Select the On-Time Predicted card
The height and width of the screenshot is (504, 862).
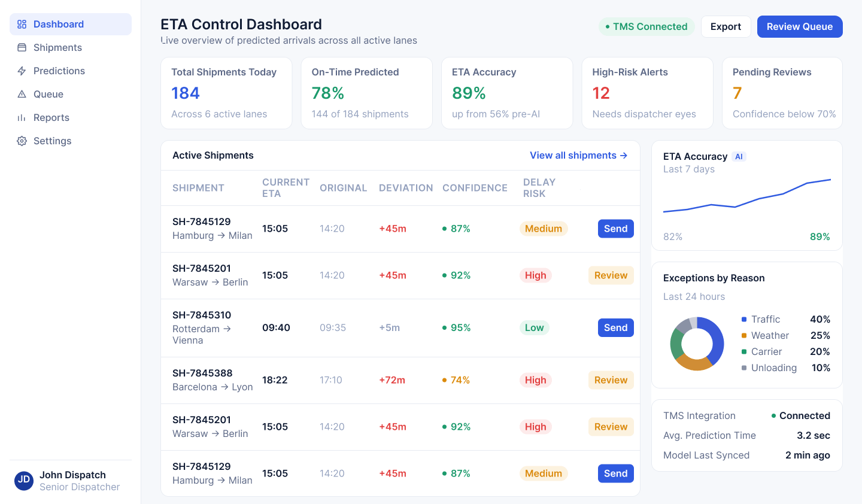(x=366, y=93)
